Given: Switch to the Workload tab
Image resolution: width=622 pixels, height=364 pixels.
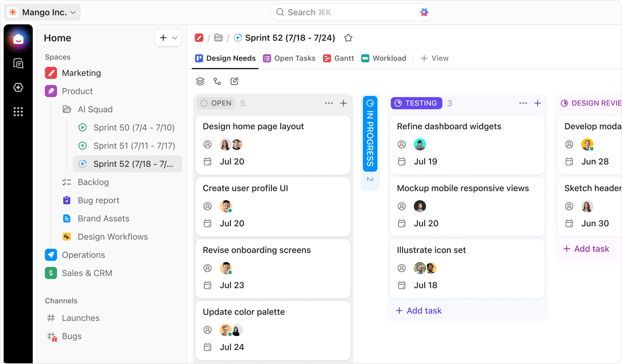Looking at the screenshot, I should tap(384, 58).
